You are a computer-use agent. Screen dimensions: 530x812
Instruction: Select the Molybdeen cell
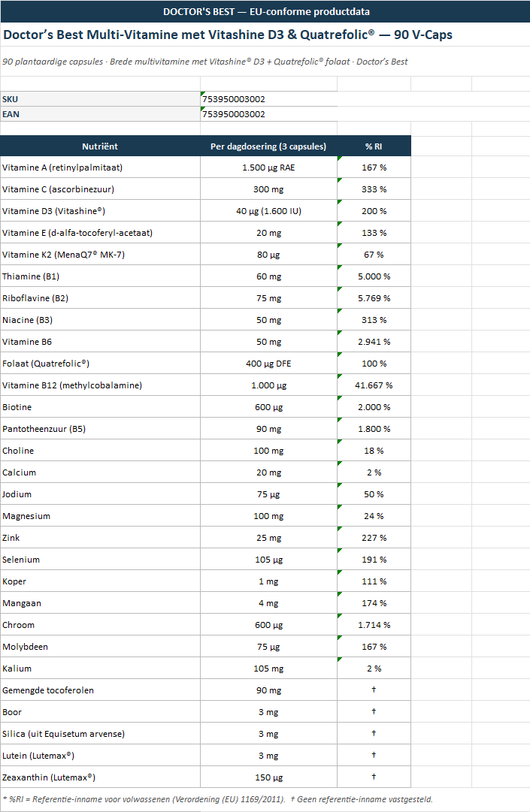[100, 646]
